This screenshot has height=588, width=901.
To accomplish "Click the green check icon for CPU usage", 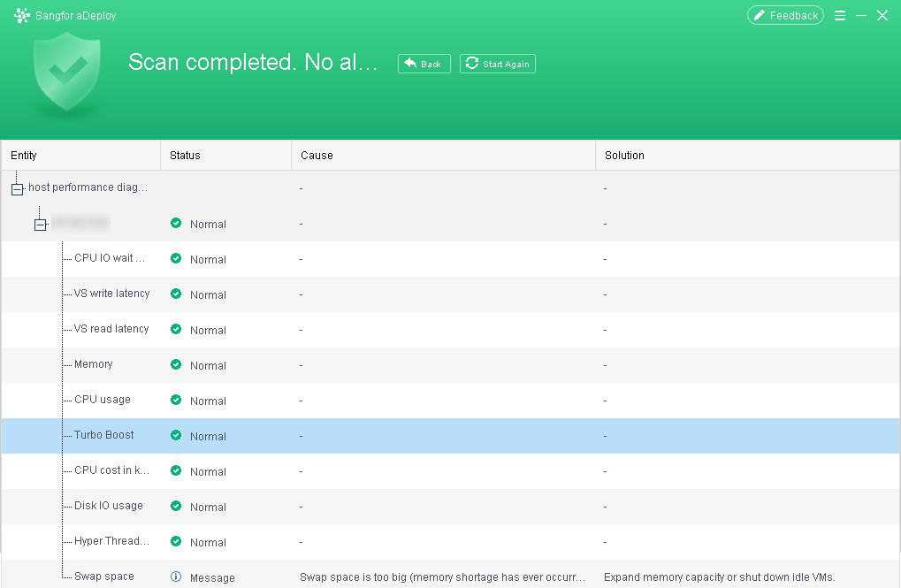I will [x=176, y=400].
